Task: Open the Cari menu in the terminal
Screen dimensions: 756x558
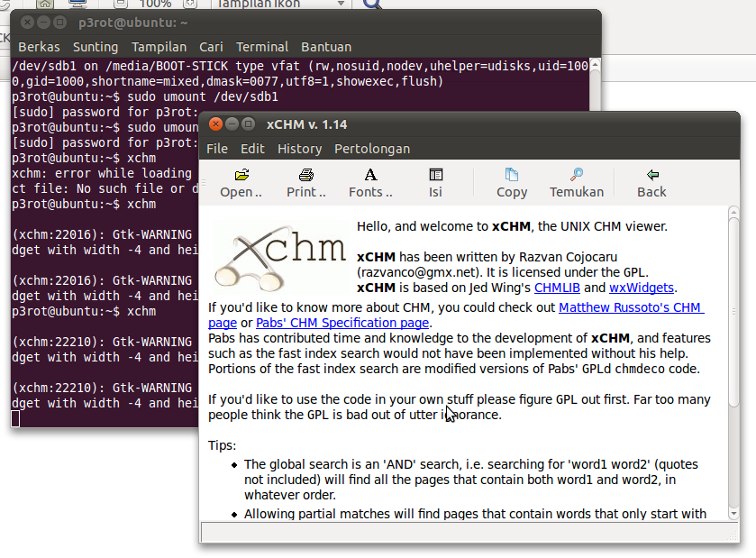Action: pos(211,47)
